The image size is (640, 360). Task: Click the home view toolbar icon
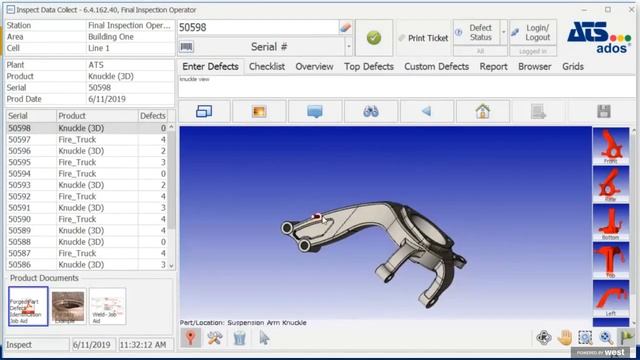(482, 111)
